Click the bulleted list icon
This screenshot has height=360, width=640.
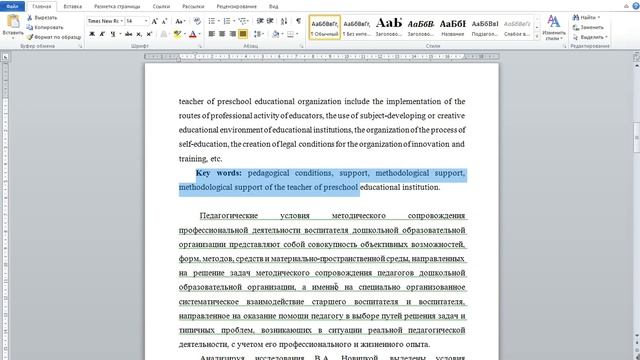point(211,21)
